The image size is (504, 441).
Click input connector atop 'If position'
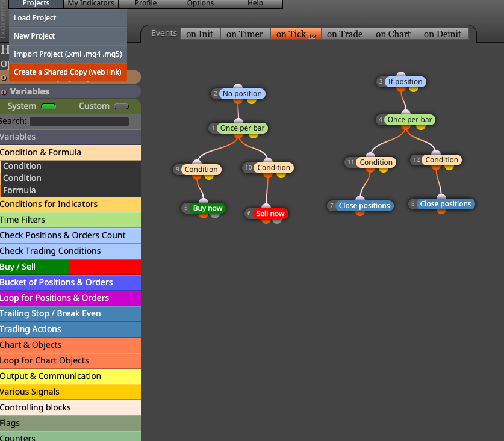(401, 75)
